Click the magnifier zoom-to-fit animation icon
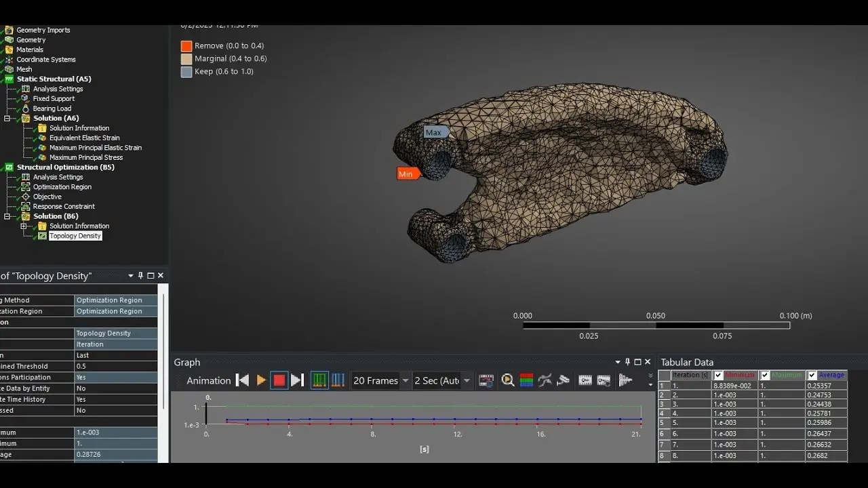This screenshot has width=868, height=488. (507, 381)
